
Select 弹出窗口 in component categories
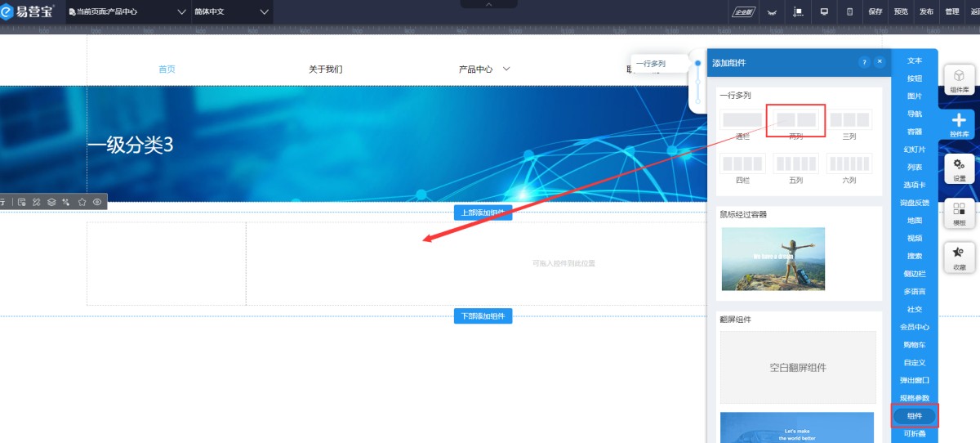tap(915, 380)
